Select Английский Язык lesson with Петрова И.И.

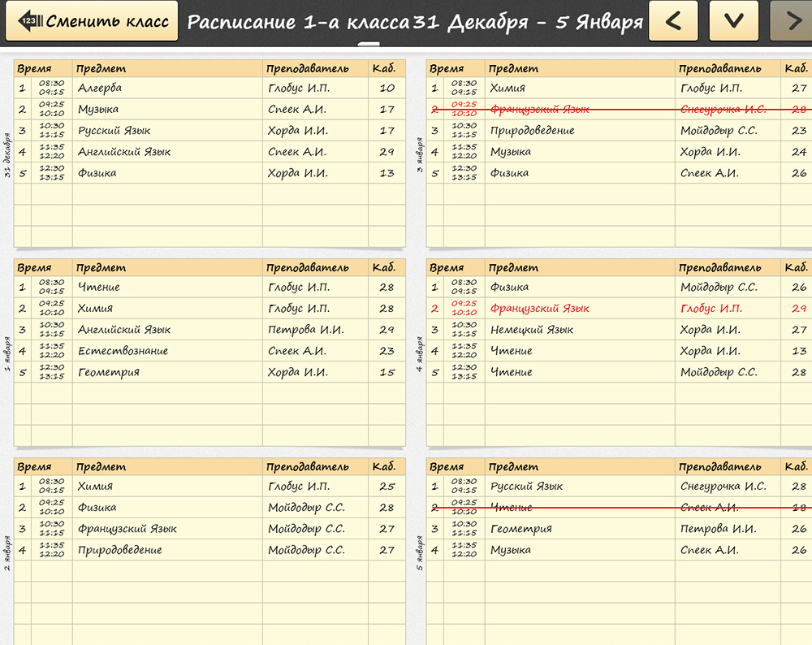tap(209, 330)
